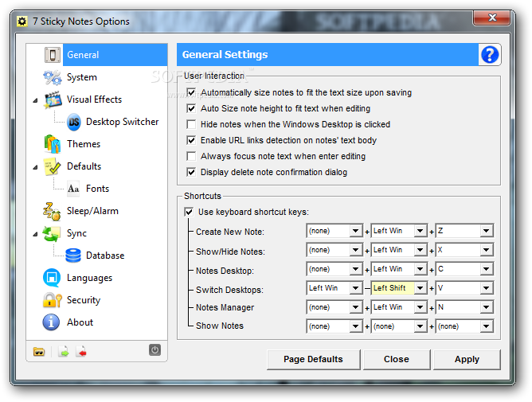Select the Sync green arrows icon
The height and width of the screenshot is (402, 532).
coord(52,234)
